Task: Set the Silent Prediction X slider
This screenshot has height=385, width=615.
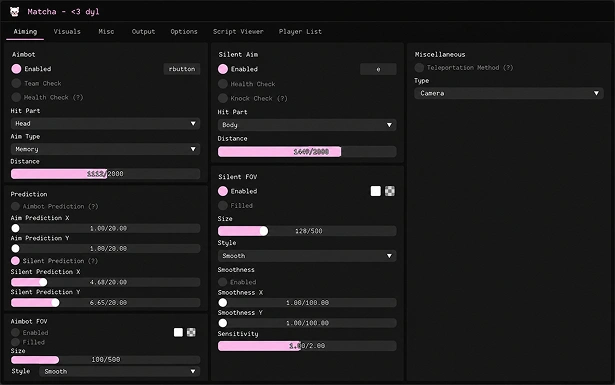Action: point(106,282)
